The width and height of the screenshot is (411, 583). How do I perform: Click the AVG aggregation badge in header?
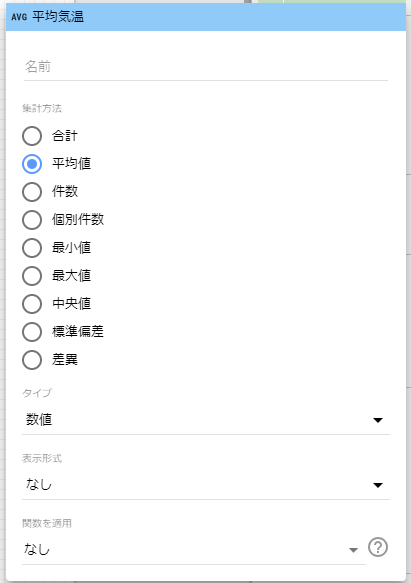[x=19, y=17]
